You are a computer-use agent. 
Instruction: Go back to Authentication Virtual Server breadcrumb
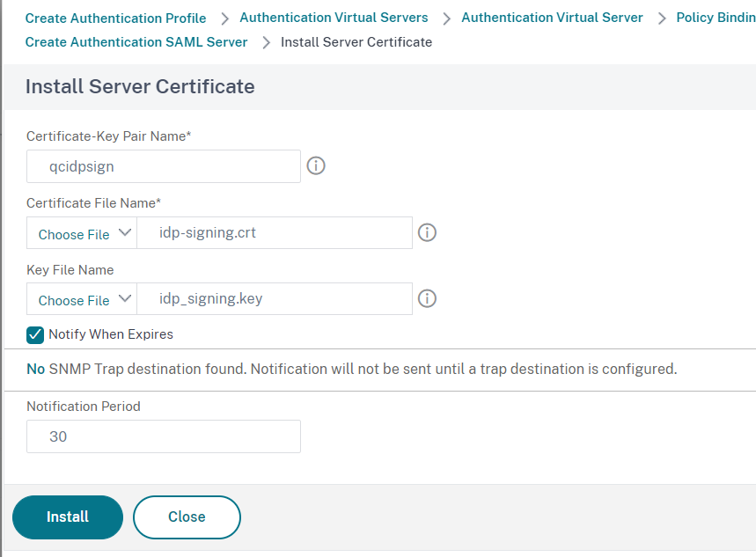point(552,18)
